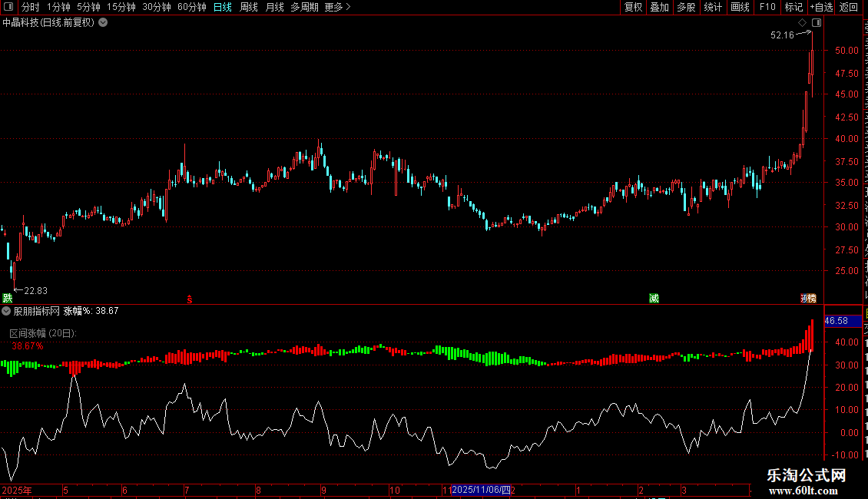Screen dimensions: 868x499
Task: Click month 9 on the time axis
Action: pos(324,491)
